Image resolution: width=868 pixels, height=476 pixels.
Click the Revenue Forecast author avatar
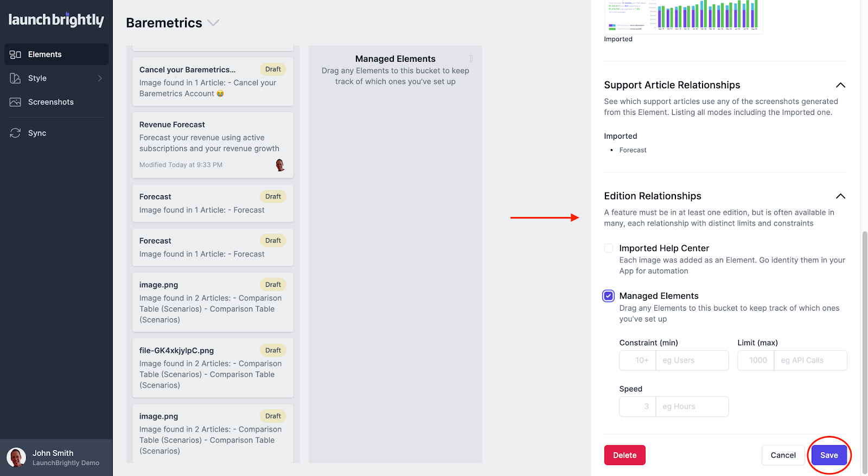(x=280, y=165)
